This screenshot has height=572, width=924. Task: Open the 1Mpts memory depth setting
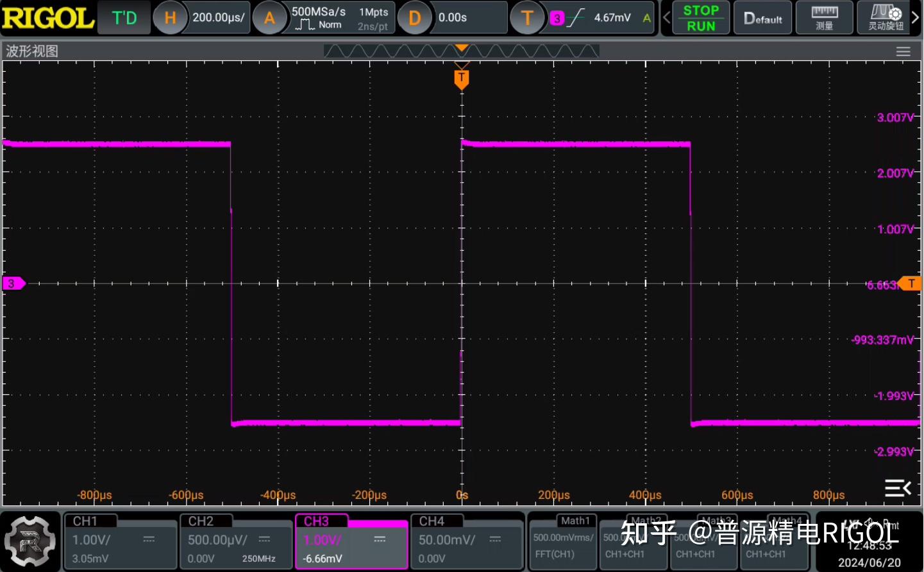pos(374,12)
